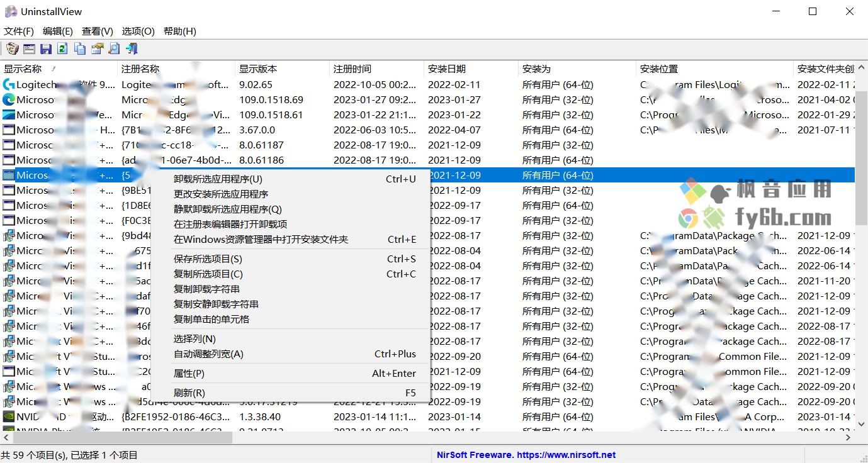Click the Refresh toolbar icon
868x463 pixels.
(x=63, y=48)
